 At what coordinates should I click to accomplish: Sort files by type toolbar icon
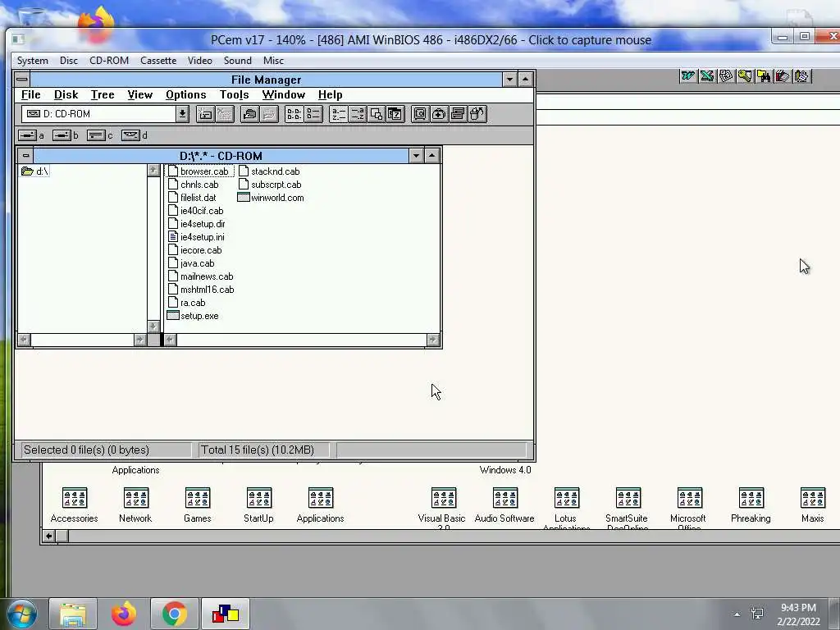[358, 114]
